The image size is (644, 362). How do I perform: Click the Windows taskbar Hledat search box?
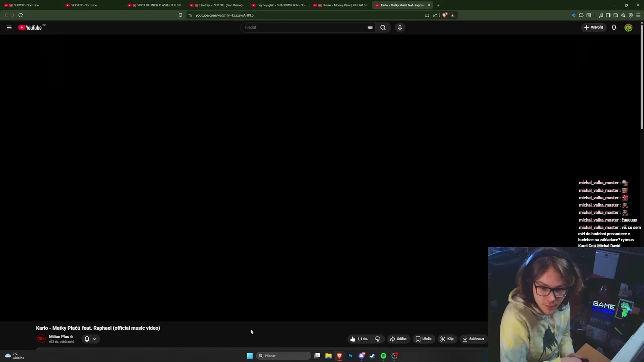tap(283, 356)
